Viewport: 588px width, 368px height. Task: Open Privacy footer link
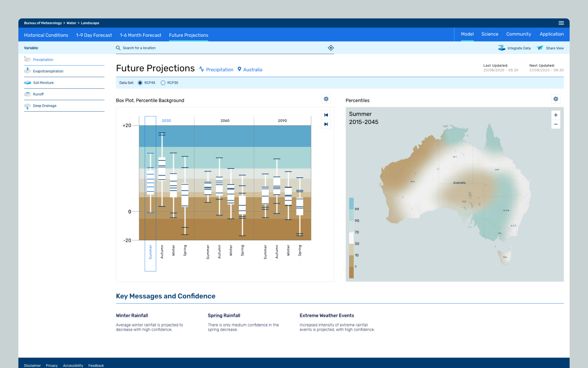point(52,365)
